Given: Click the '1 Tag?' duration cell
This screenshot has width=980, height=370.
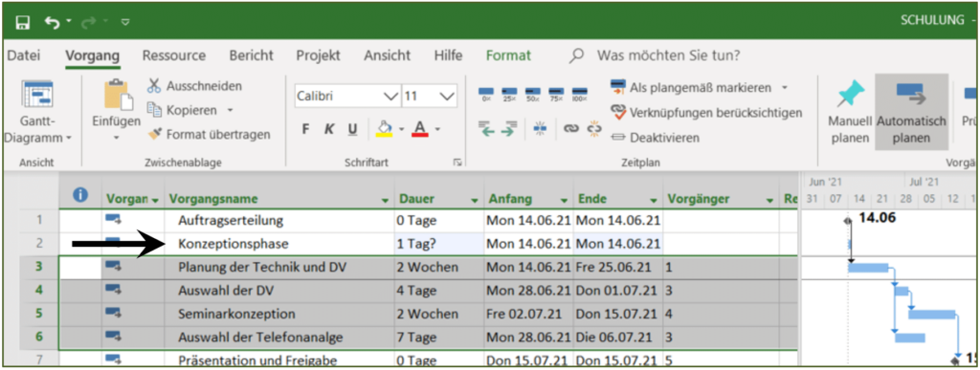Looking at the screenshot, I should [439, 244].
